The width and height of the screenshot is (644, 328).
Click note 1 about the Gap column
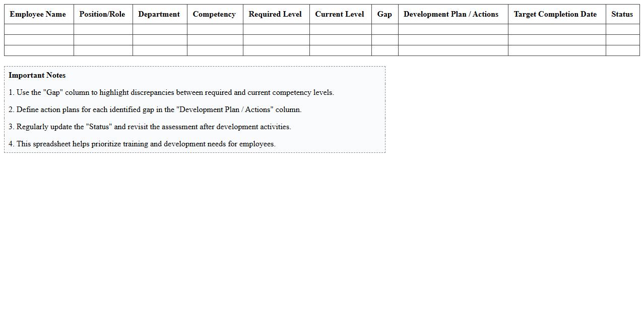[171, 92]
